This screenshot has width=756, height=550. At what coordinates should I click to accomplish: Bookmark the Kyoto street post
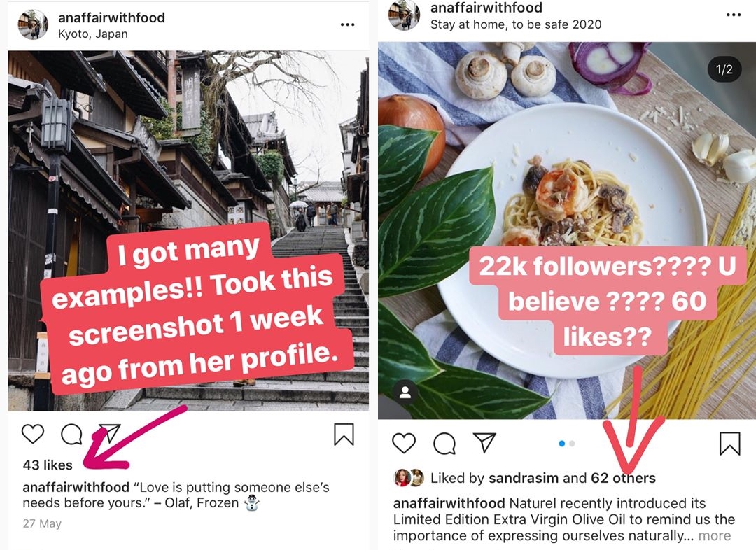(x=344, y=435)
